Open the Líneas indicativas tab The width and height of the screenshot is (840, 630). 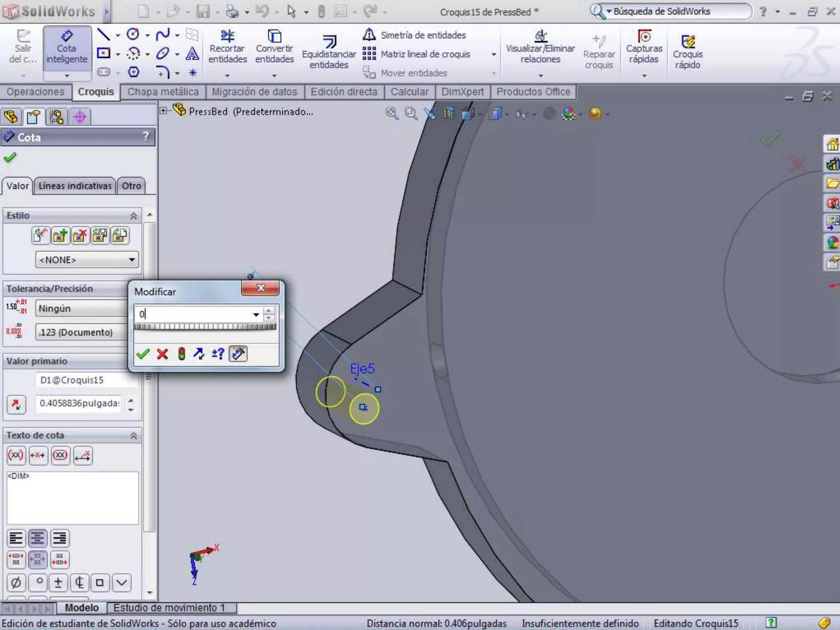coord(75,186)
